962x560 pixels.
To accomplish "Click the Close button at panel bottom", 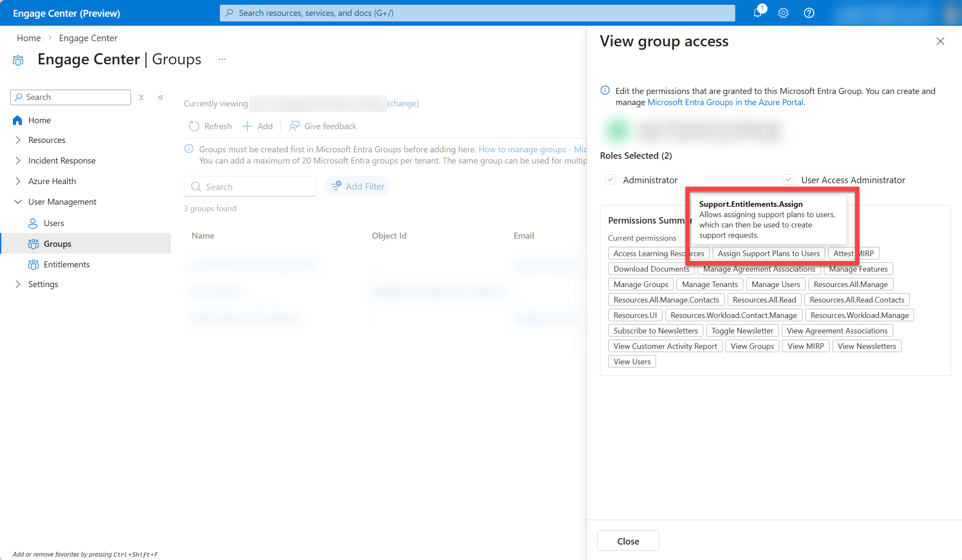I will click(x=628, y=541).
